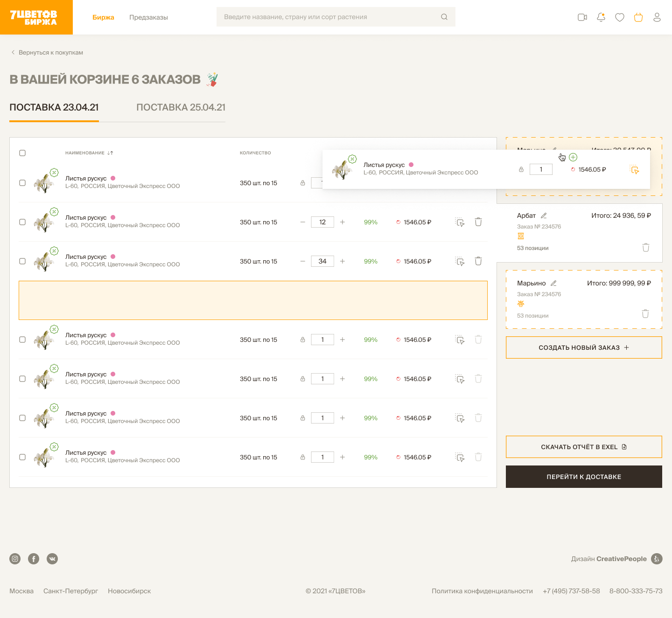
Task: Toggle the select-all checkbox in table header
Action: coord(22,153)
